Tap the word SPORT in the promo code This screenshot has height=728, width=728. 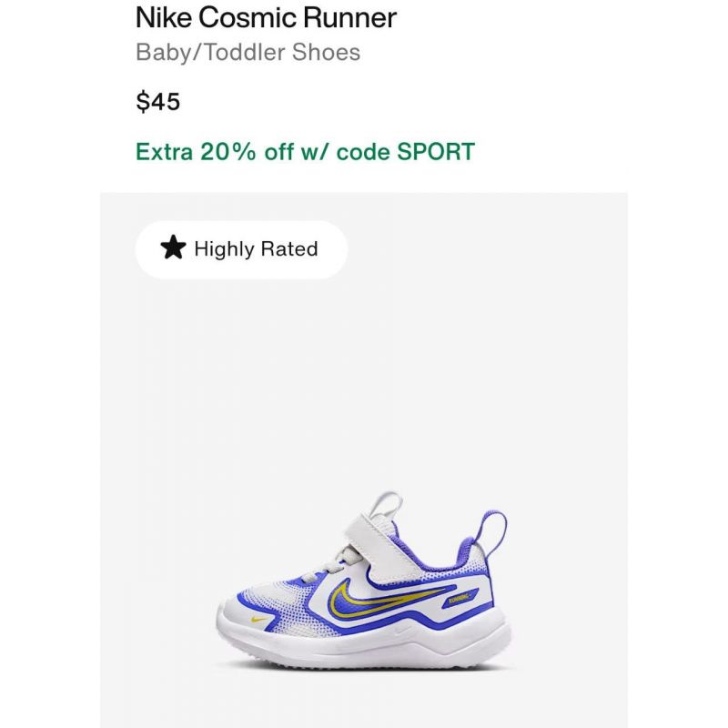coord(436,152)
